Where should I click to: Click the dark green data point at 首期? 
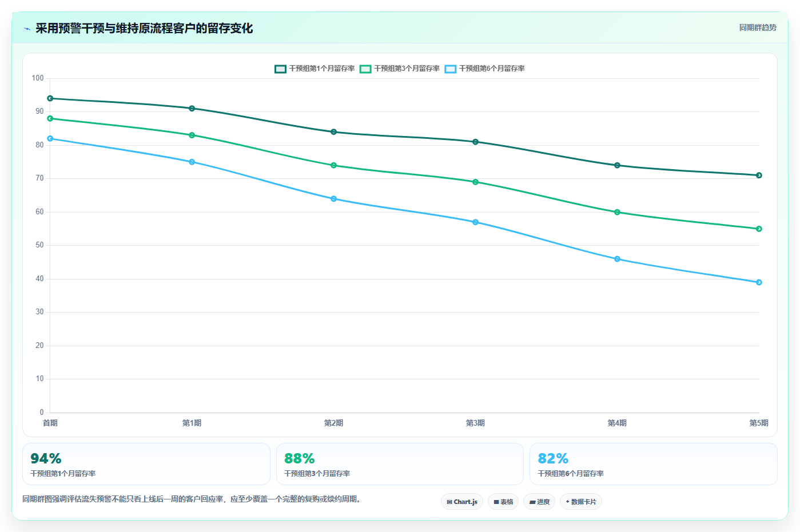tap(50, 98)
